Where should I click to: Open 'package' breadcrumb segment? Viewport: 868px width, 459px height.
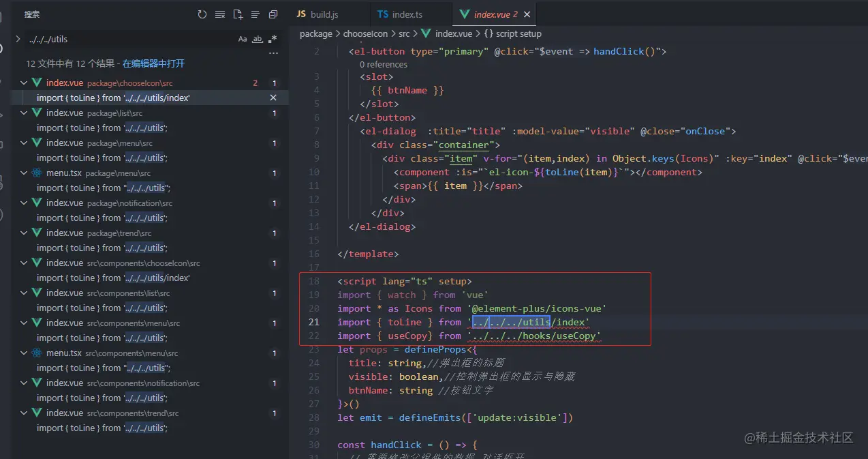[x=316, y=33]
